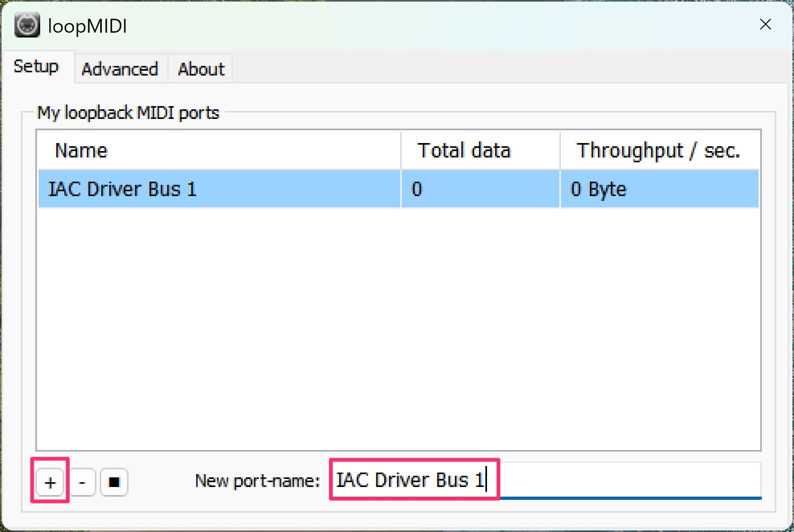794x532 pixels.
Task: Open the Advanced tab
Action: click(120, 69)
